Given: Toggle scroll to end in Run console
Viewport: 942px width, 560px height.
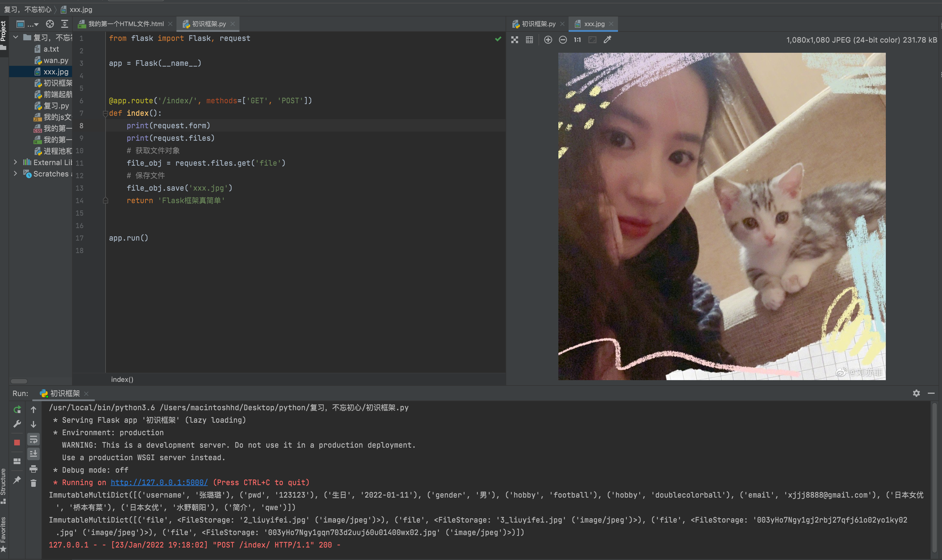Looking at the screenshot, I should pos(33,454).
